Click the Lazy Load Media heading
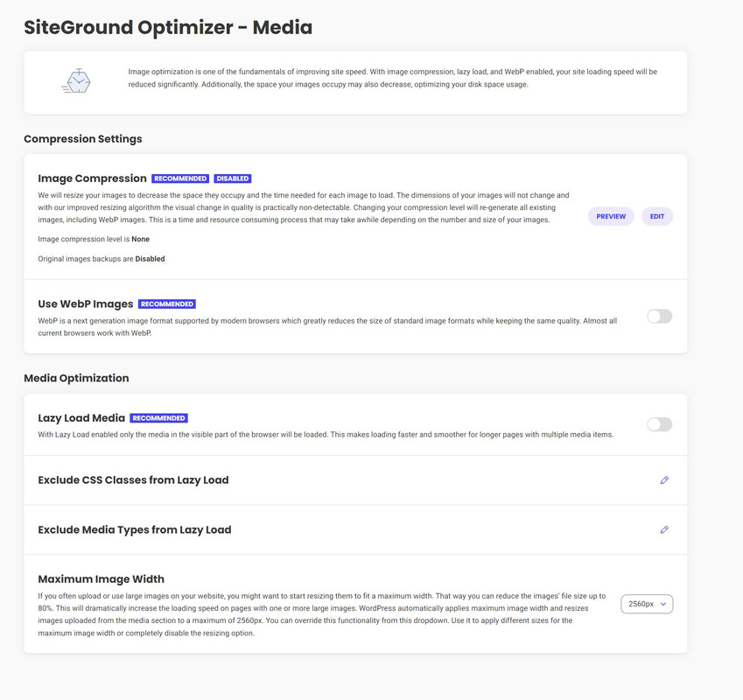 [81, 418]
